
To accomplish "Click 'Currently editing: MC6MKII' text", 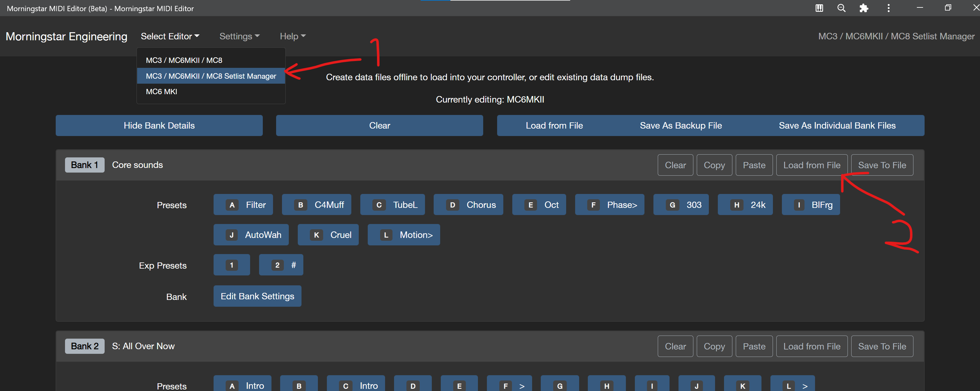I will (490, 99).
